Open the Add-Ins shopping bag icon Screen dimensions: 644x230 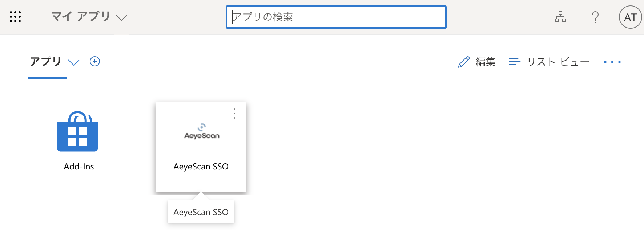[x=77, y=132]
